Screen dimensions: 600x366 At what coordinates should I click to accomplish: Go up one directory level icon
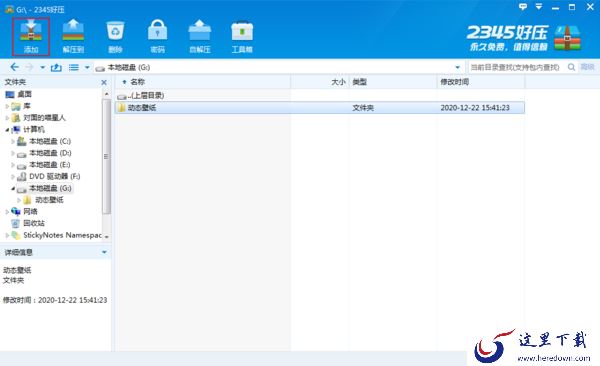pyautogui.click(x=56, y=67)
